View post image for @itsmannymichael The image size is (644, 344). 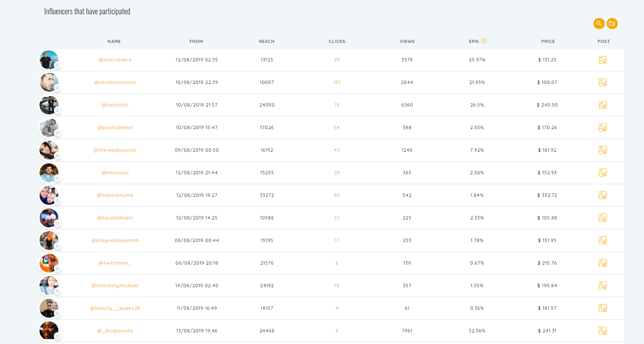tap(603, 286)
